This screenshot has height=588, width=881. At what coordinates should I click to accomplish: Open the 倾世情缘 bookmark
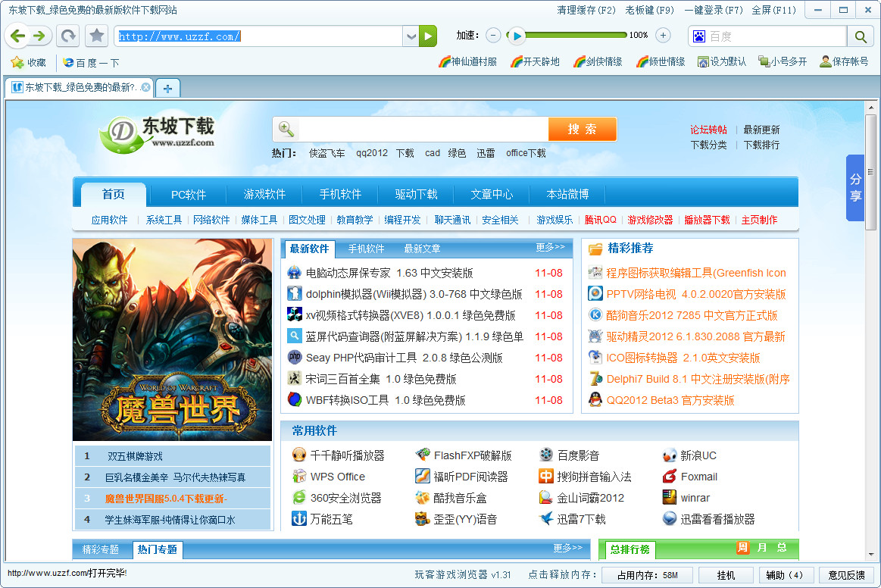pyautogui.click(x=661, y=62)
